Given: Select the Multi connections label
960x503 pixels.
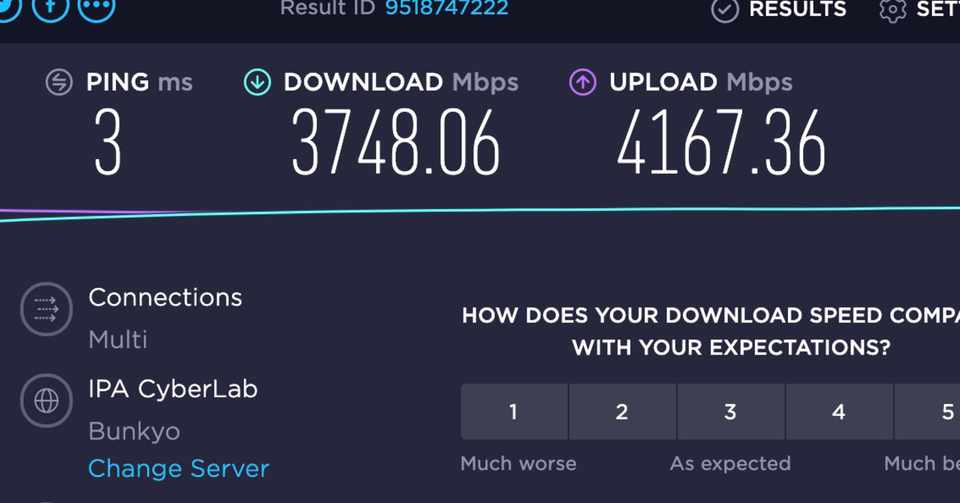Looking at the screenshot, I should 118,340.
